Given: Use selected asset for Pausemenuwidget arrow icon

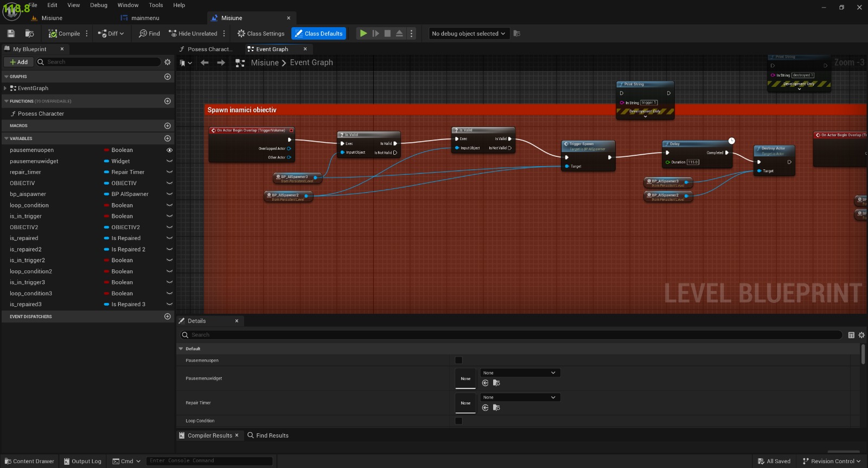Looking at the screenshot, I should pyautogui.click(x=486, y=383).
